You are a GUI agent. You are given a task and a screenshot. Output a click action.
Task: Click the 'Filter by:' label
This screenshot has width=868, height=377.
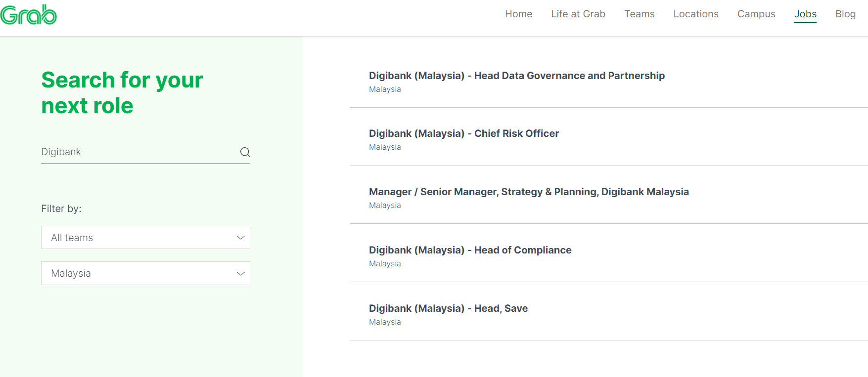click(x=61, y=209)
